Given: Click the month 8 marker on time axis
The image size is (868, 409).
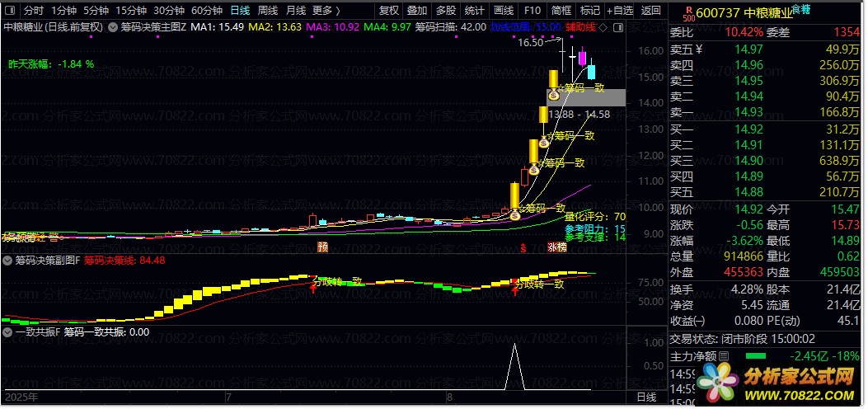Looking at the screenshot, I should (x=449, y=397).
